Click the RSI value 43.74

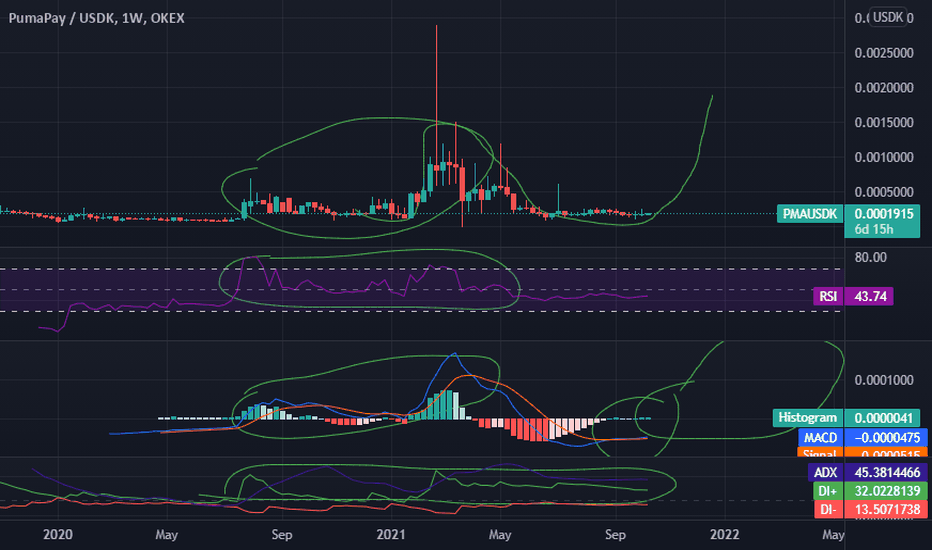click(x=870, y=296)
